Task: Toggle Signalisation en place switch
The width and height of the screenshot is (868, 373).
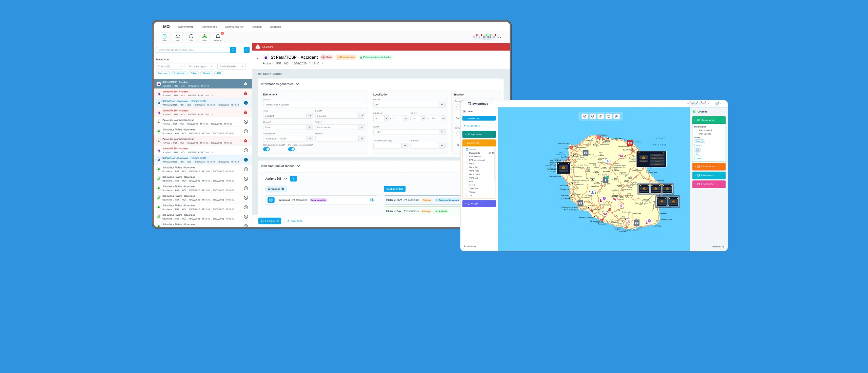Action: [267, 149]
